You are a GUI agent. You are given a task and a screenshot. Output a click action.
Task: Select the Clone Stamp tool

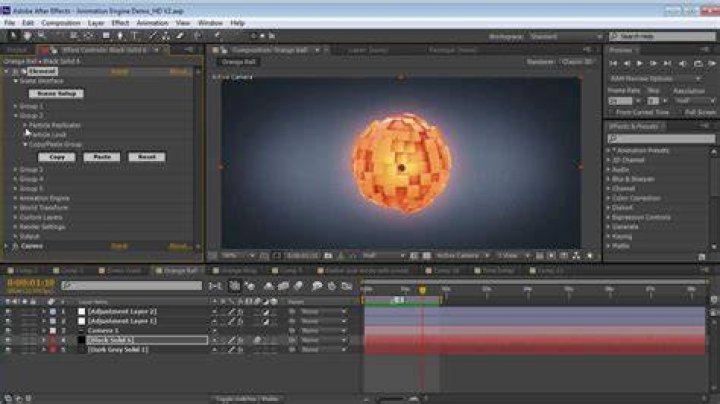166,36
